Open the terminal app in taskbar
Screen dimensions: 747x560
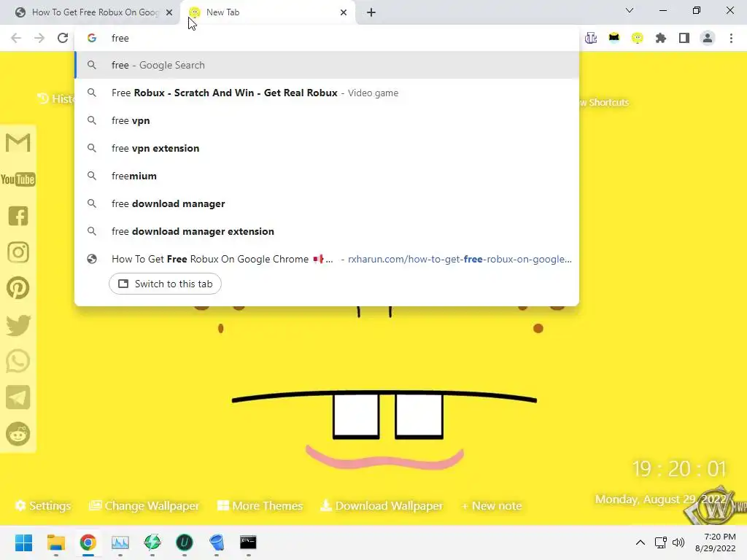tap(248, 542)
